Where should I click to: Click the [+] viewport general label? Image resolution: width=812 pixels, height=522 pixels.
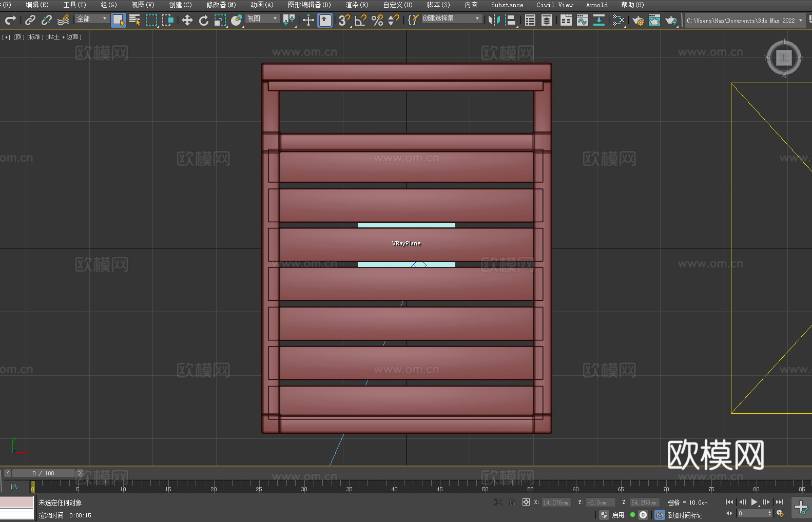tap(6, 37)
